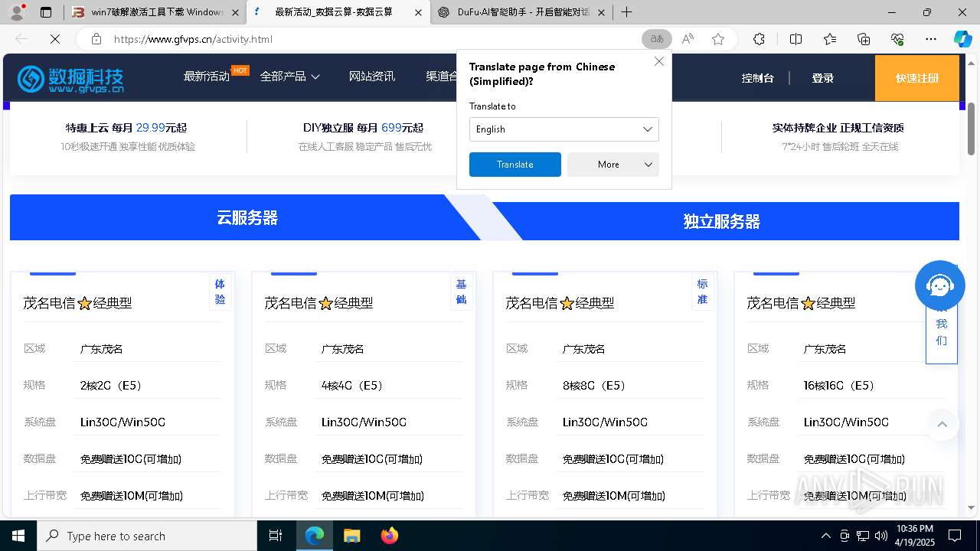Open the Favorites list icon
This screenshot has height=551, width=980.
(830, 39)
